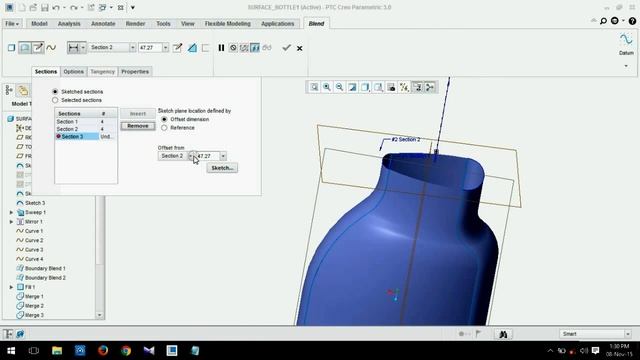Click the Remove section button
Viewport: 640px width, 360px height.
pyautogui.click(x=138, y=126)
